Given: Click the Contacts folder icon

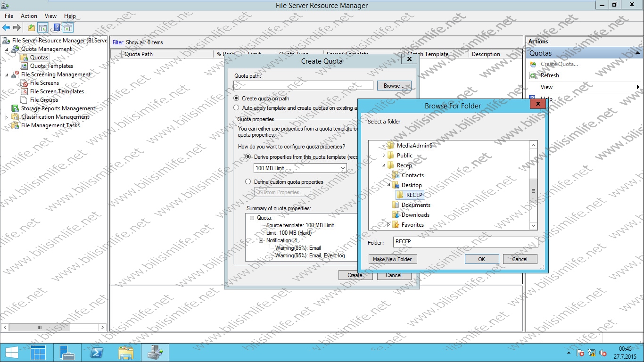Looking at the screenshot, I should tap(396, 175).
